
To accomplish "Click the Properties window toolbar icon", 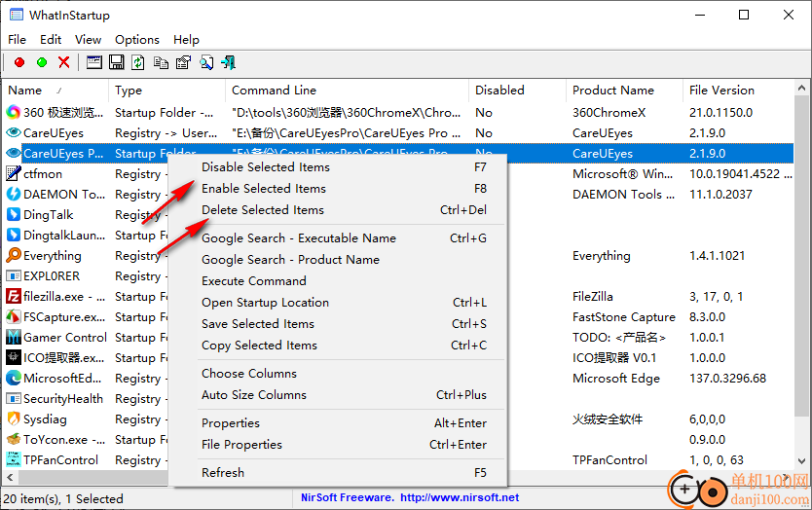I will [93, 62].
